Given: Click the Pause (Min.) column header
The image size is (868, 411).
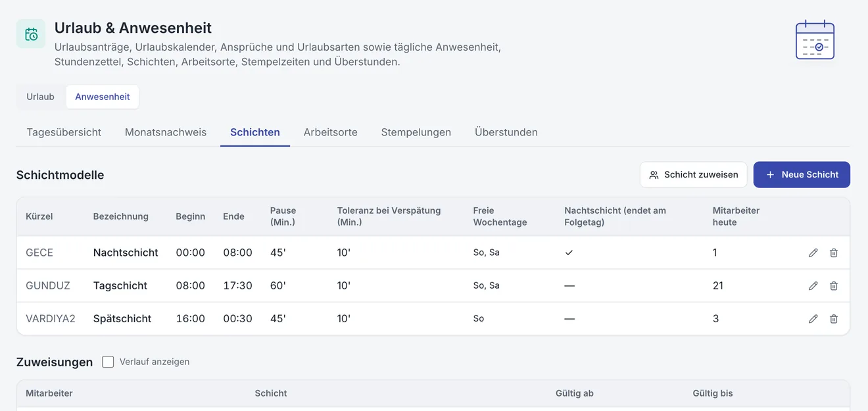Looking at the screenshot, I should [x=283, y=216].
